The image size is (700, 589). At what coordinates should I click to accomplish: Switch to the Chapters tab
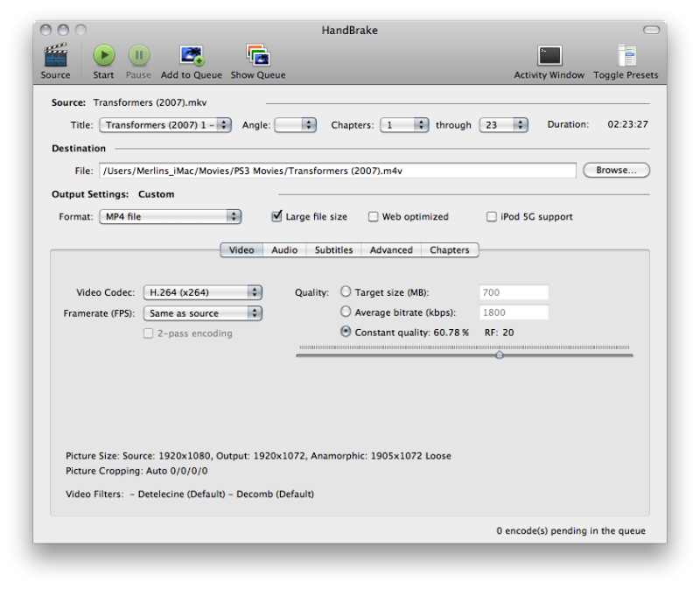coord(450,250)
